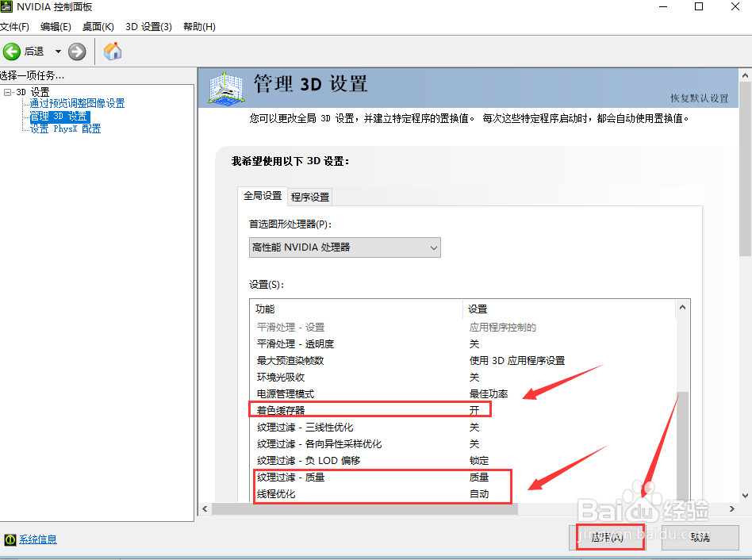
Task: Select the 纹理过滤 - 各向异性采样优化 row
Action: point(462,444)
